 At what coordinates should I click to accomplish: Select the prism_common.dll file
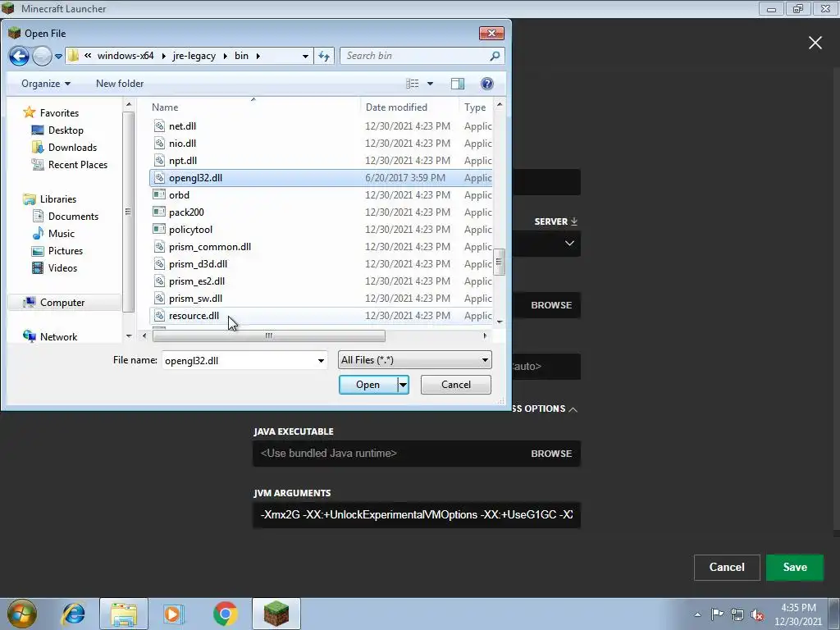[x=321, y=246]
